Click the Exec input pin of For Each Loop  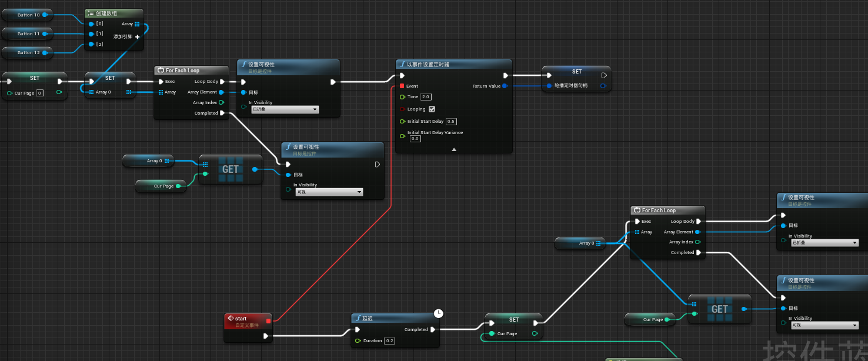pos(160,81)
